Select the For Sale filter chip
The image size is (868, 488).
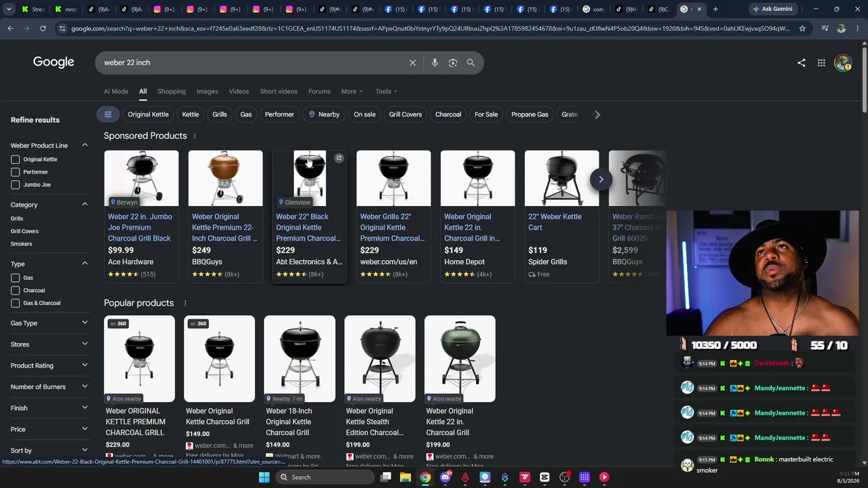(x=486, y=115)
